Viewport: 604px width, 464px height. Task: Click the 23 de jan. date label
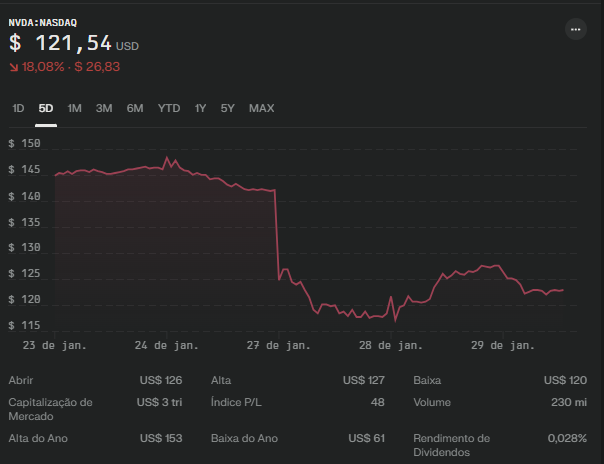click(x=54, y=345)
